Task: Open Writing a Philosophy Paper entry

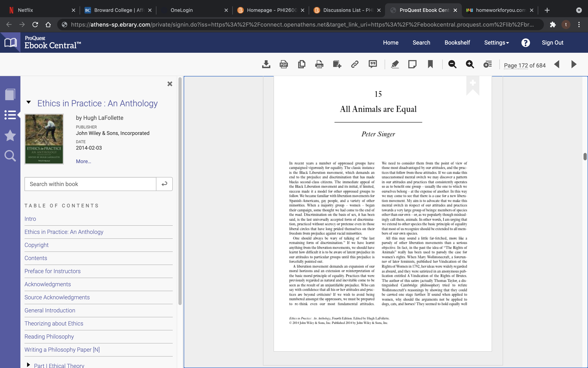Action: pos(62,350)
